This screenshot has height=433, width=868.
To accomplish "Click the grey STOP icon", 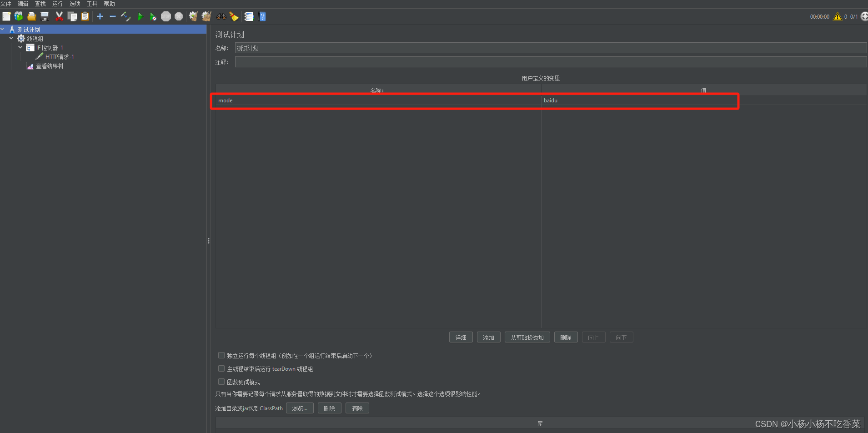I will click(166, 16).
